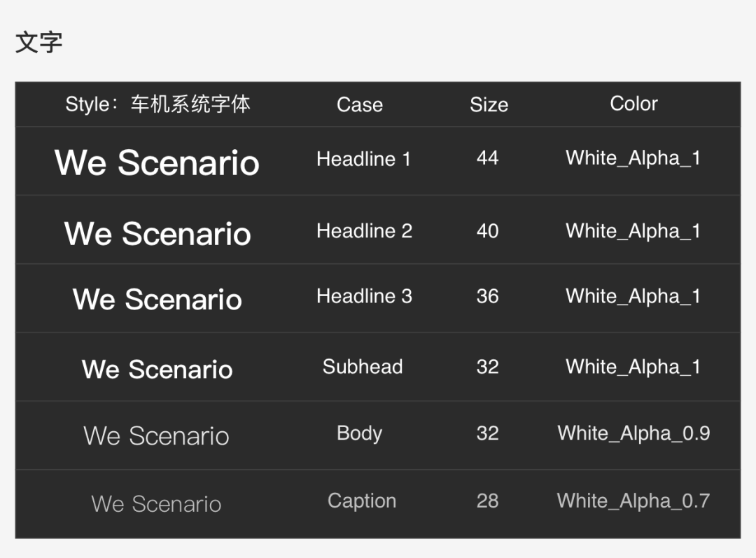The height and width of the screenshot is (558, 756).
Task: Select the White_Alpha_0.7 color value
Action: (633, 501)
